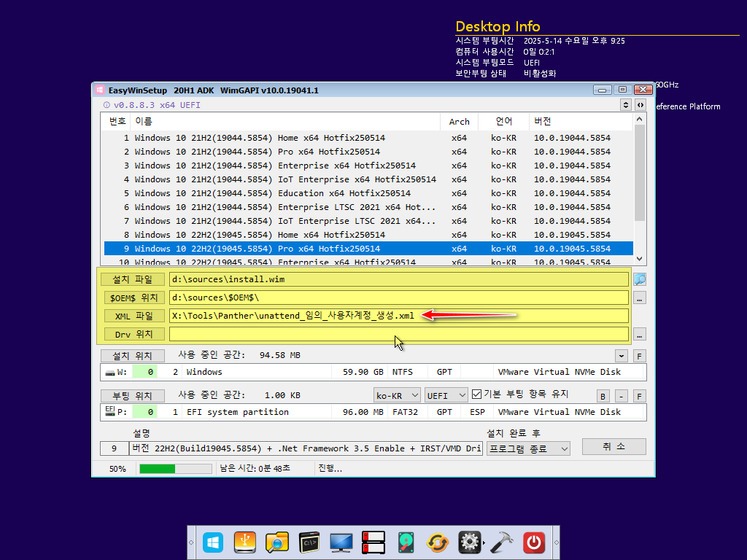Click the left diamond handle of the dock

click(x=191, y=542)
